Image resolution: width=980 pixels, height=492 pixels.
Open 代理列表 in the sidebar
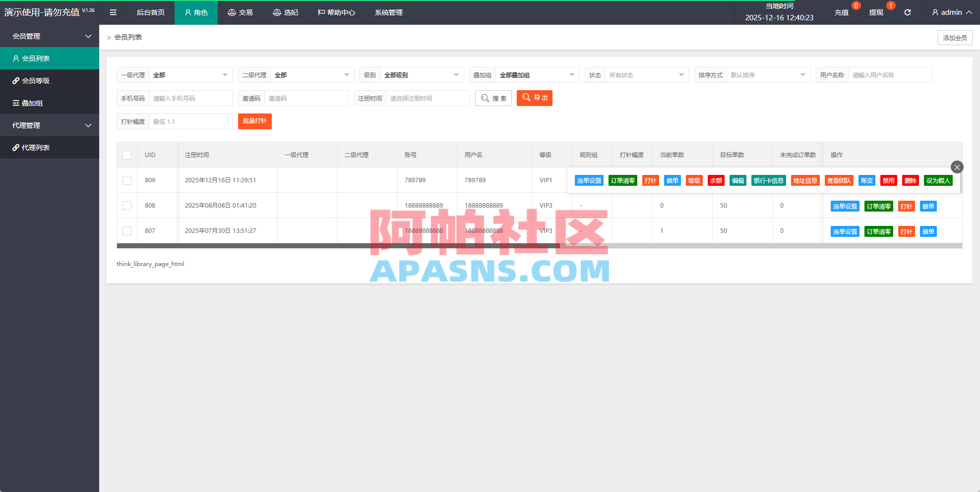point(50,147)
